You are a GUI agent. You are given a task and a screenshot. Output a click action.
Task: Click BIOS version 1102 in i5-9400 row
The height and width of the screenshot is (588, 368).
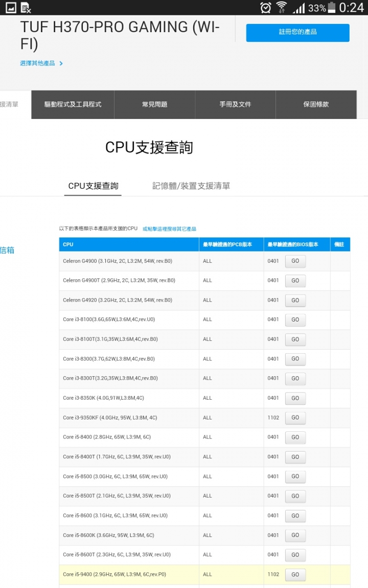tap(273, 575)
